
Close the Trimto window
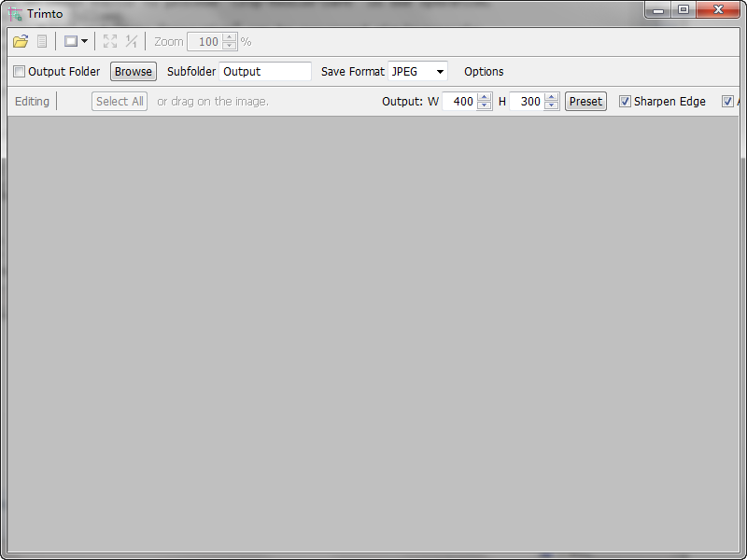[718, 10]
